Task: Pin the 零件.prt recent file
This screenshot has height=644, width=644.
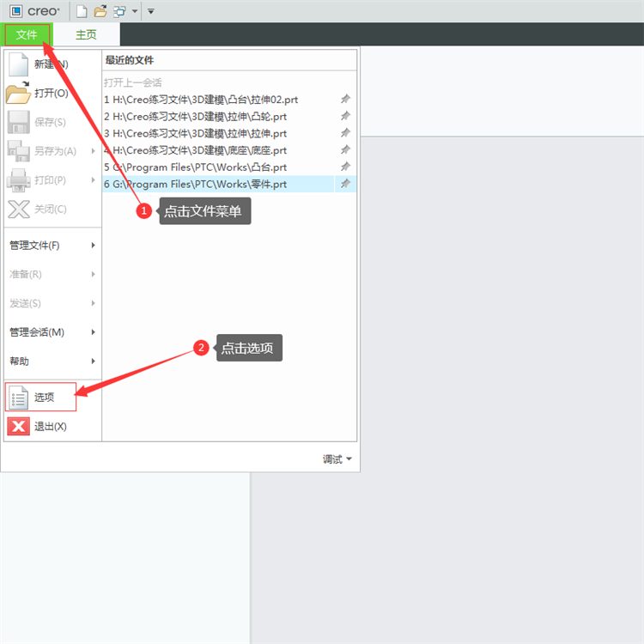Action: coord(345,183)
